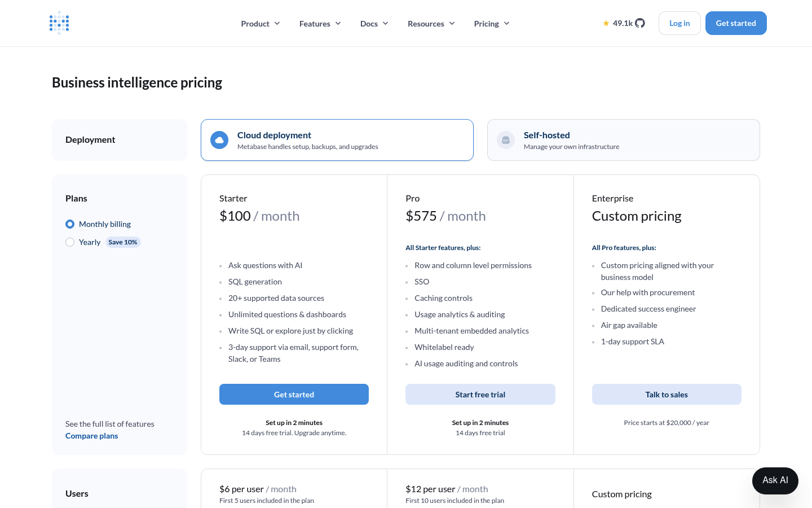The image size is (812, 508).
Task: Click the Pro $575 / month price
Action: pos(445,216)
